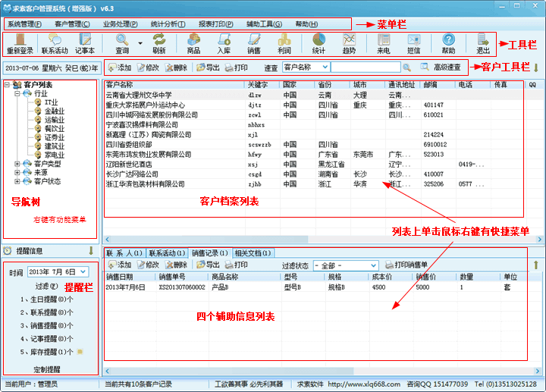Open the reminder 时间 date dropdown
This screenshot has height=392, width=546.
point(83,271)
